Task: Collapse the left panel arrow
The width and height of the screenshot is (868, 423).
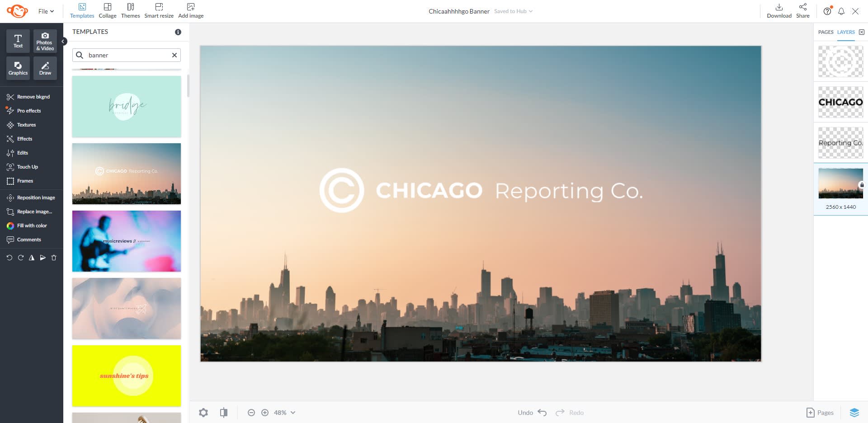Action: (x=64, y=41)
